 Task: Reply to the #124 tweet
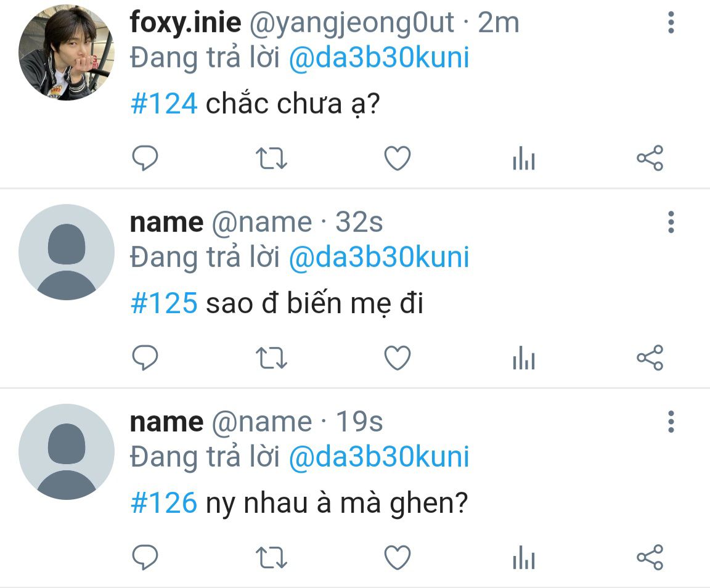(x=145, y=158)
